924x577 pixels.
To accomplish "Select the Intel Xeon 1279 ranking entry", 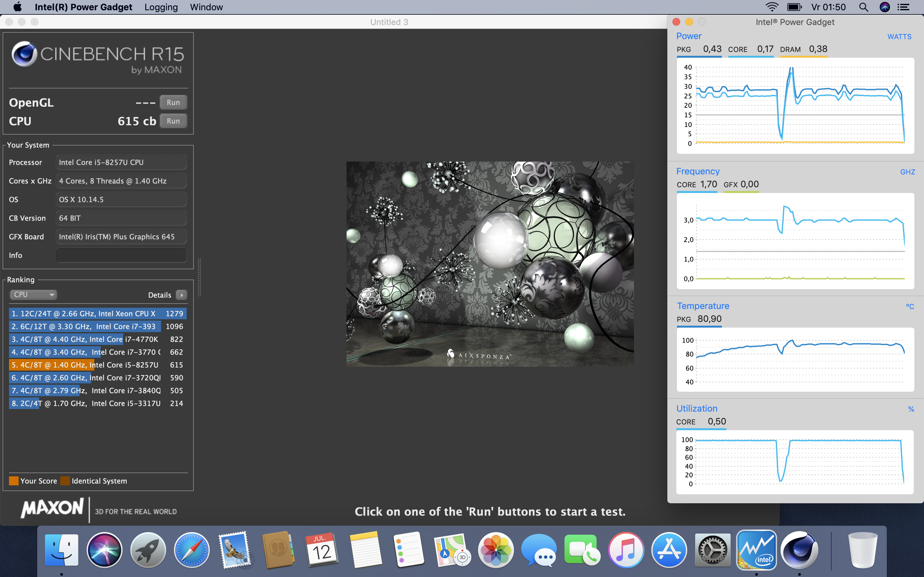I will [97, 314].
